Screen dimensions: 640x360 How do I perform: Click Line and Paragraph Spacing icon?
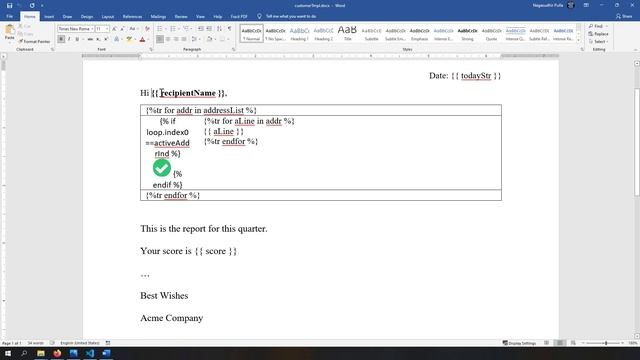pyautogui.click(x=194, y=39)
